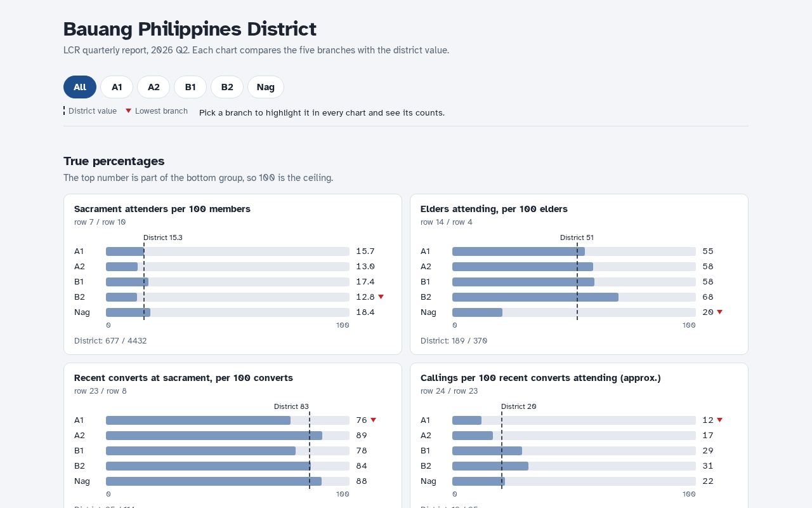
Task: Click the "Callings per 100 recent converts" chart title
Action: [x=540, y=378]
